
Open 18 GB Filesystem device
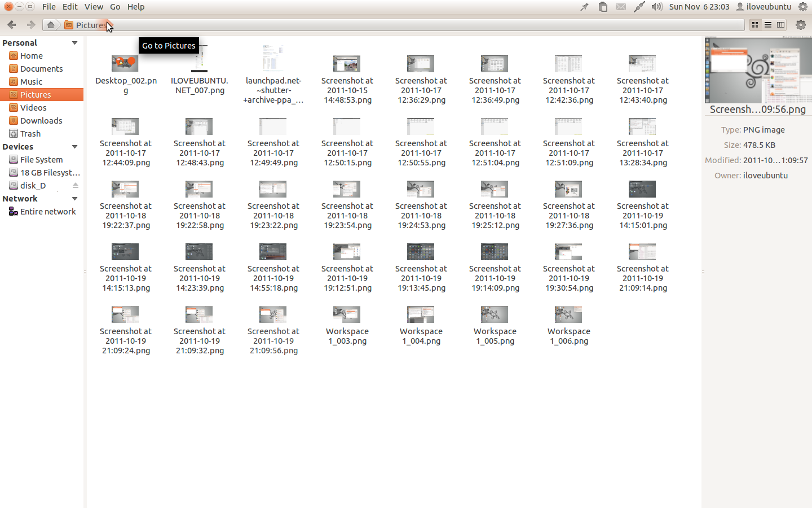[x=42, y=173]
